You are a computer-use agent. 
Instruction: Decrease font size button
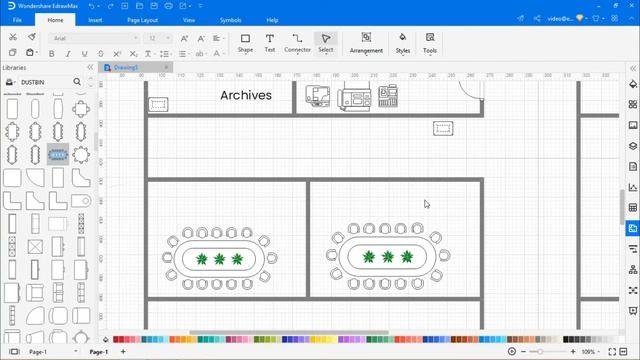(x=201, y=38)
